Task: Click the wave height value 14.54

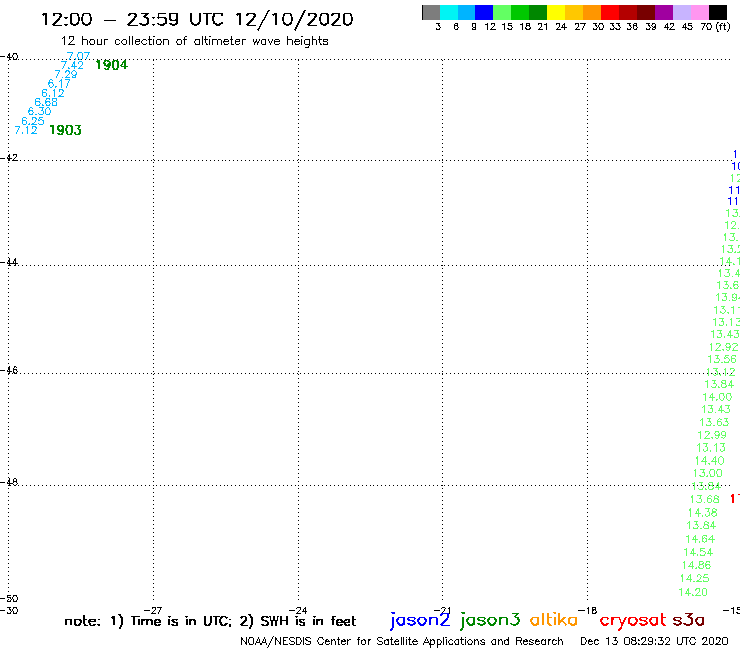Action: [698, 552]
